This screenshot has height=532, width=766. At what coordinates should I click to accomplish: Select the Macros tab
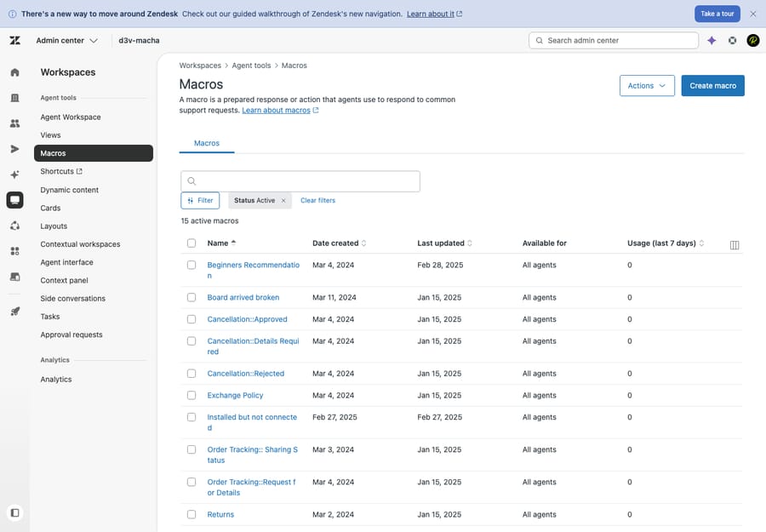click(x=207, y=143)
